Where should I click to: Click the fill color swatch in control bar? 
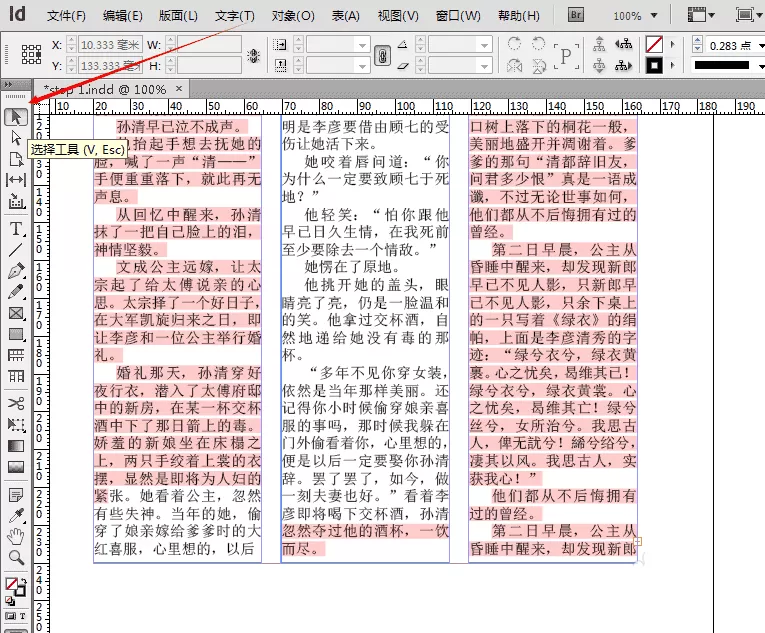pos(654,44)
